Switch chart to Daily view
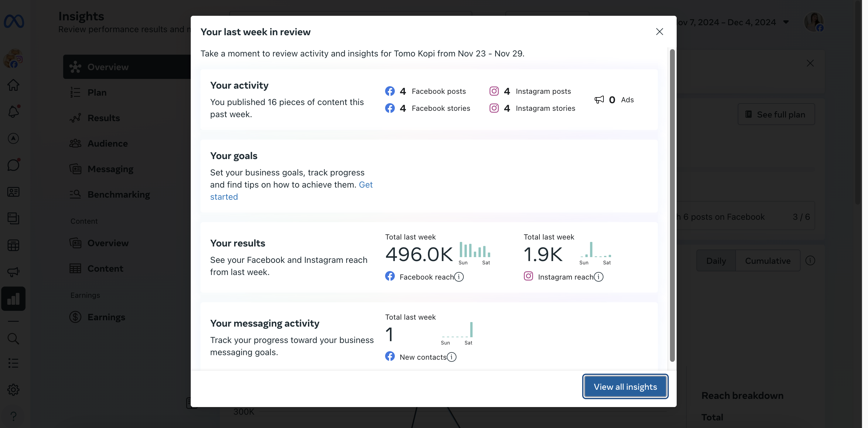Image resolution: width=868 pixels, height=428 pixels. click(716, 261)
